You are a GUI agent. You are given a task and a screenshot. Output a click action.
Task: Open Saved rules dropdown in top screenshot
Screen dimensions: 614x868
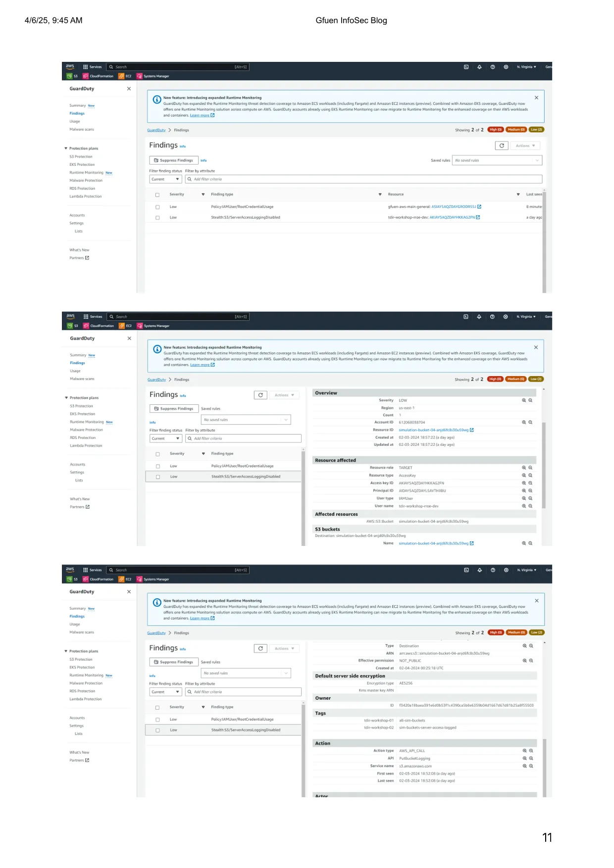click(x=497, y=160)
